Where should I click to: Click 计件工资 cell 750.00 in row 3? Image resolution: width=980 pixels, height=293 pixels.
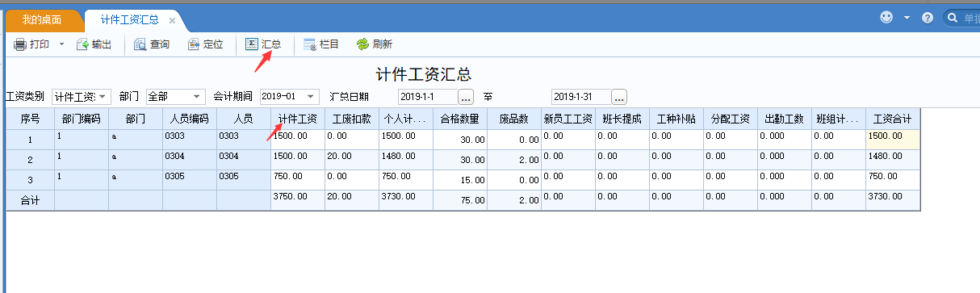click(x=298, y=179)
